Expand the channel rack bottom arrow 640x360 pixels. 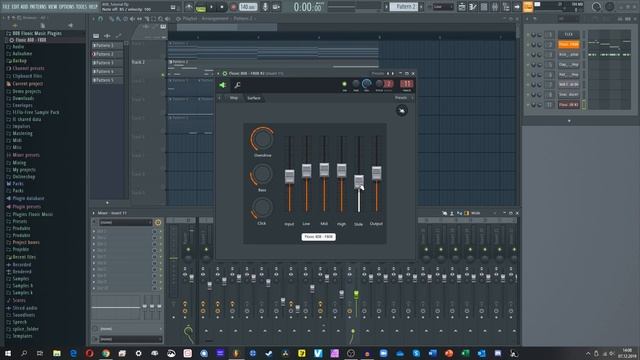[x=569, y=121]
